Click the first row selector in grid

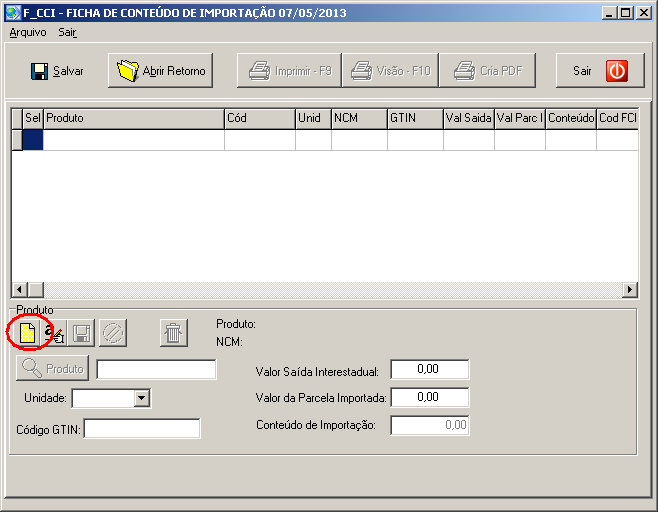[x=17, y=140]
